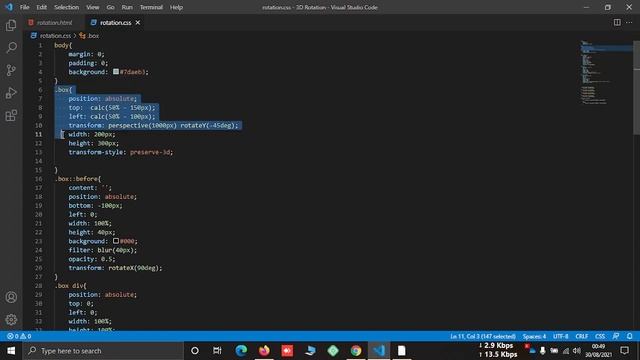This screenshot has width=640, height=360.
Task: Open the File menu
Action: pos(24,7)
